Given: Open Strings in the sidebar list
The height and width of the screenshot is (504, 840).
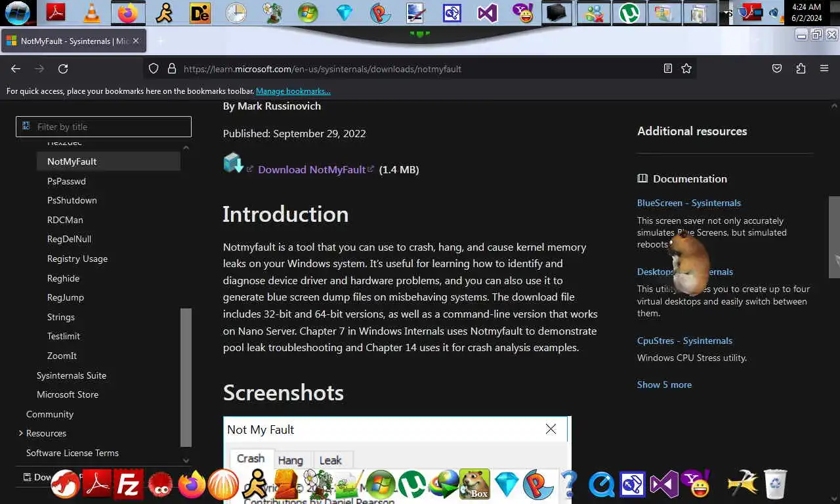Looking at the screenshot, I should 61,317.
